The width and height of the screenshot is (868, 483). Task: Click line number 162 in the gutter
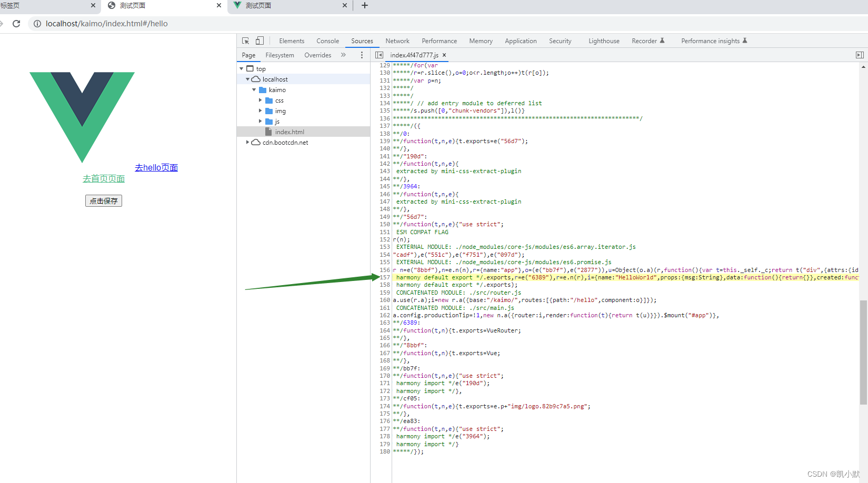(x=385, y=315)
